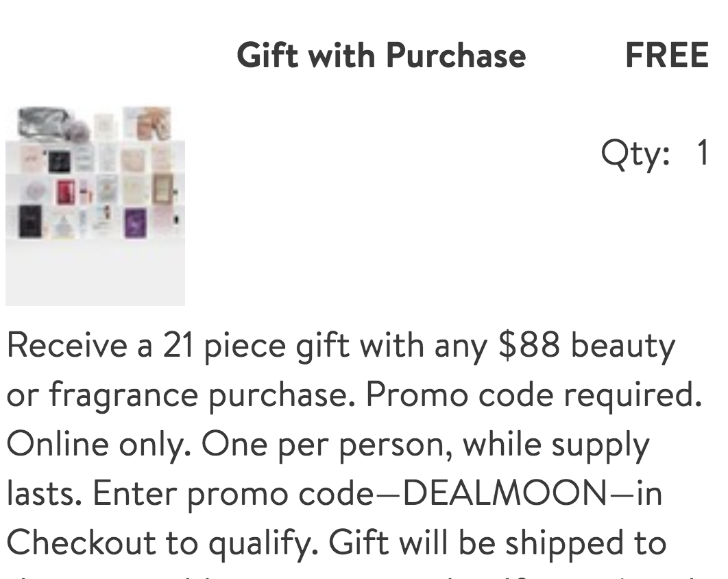Click the FREE price label
The height and width of the screenshot is (579, 728).
[667, 56]
